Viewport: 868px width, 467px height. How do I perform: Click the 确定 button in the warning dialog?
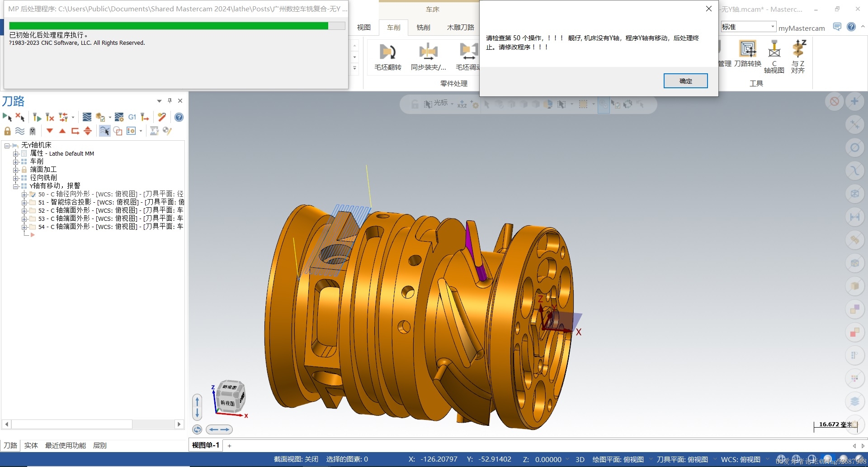685,81
